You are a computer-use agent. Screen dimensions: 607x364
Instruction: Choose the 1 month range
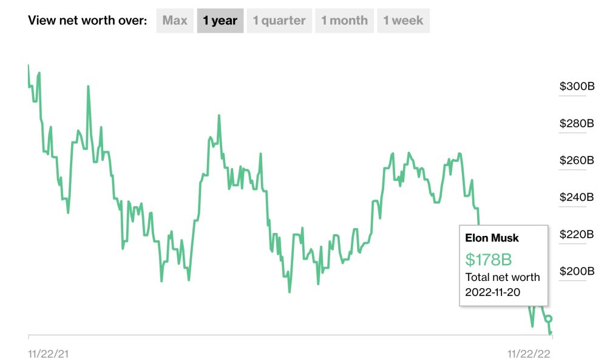click(344, 21)
